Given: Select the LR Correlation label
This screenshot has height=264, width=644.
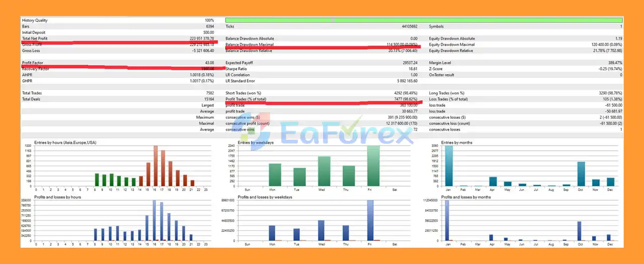Looking at the screenshot, I should [x=237, y=74].
